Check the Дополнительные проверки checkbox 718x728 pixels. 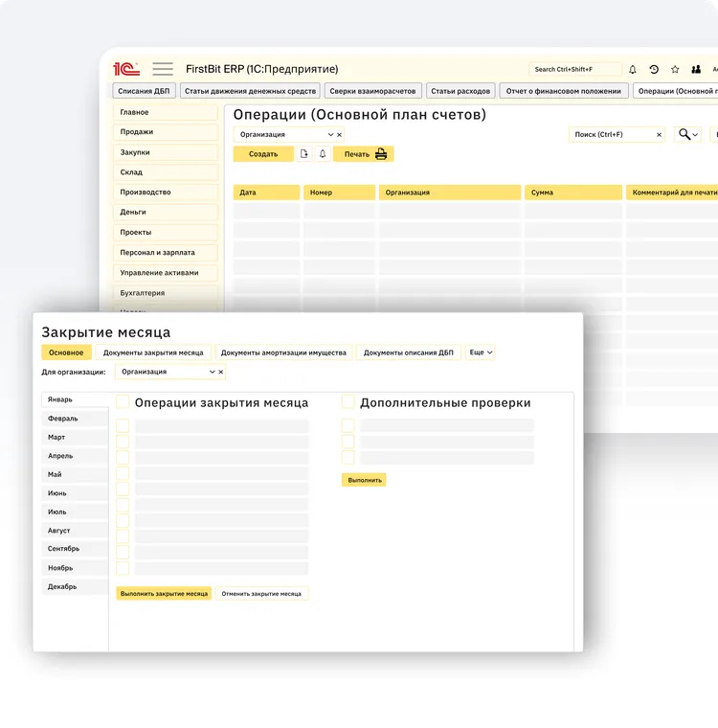pos(348,402)
